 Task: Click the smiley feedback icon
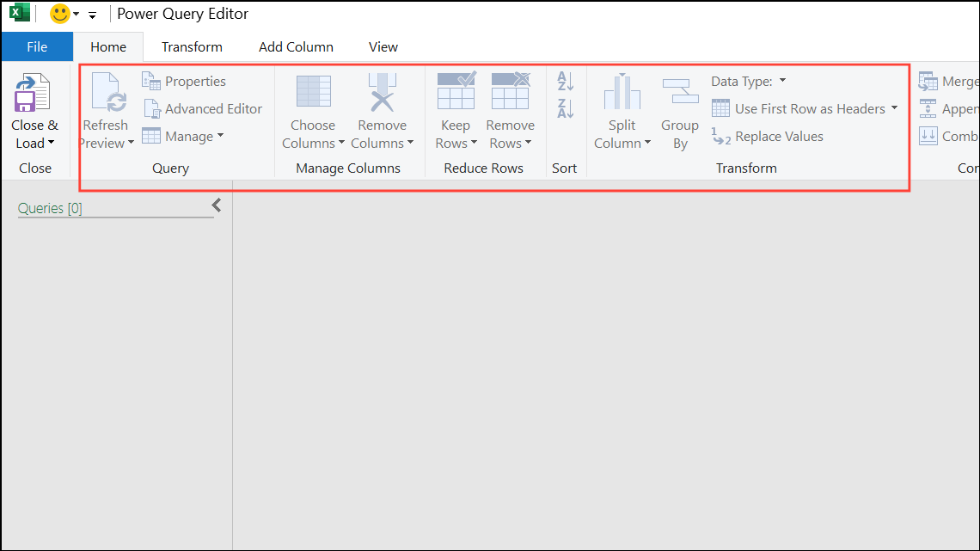pyautogui.click(x=60, y=14)
